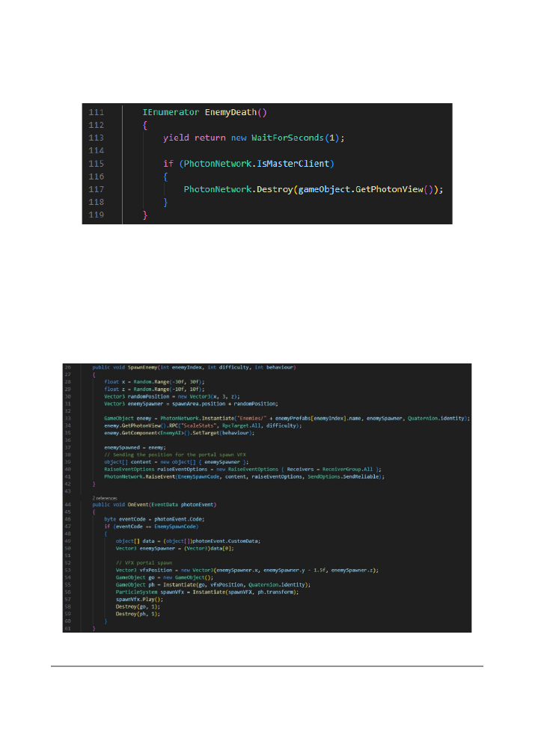Click 'yield return' keywords on line 113

click(x=194, y=138)
